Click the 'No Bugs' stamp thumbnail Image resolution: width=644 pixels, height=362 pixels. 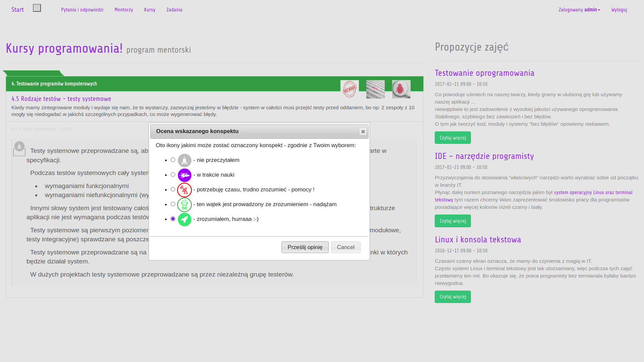350,89
